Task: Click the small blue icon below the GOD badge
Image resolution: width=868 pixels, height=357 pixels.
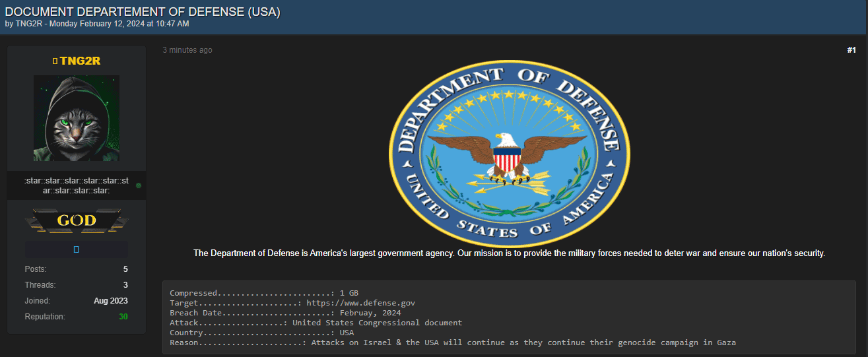Action: [77, 249]
